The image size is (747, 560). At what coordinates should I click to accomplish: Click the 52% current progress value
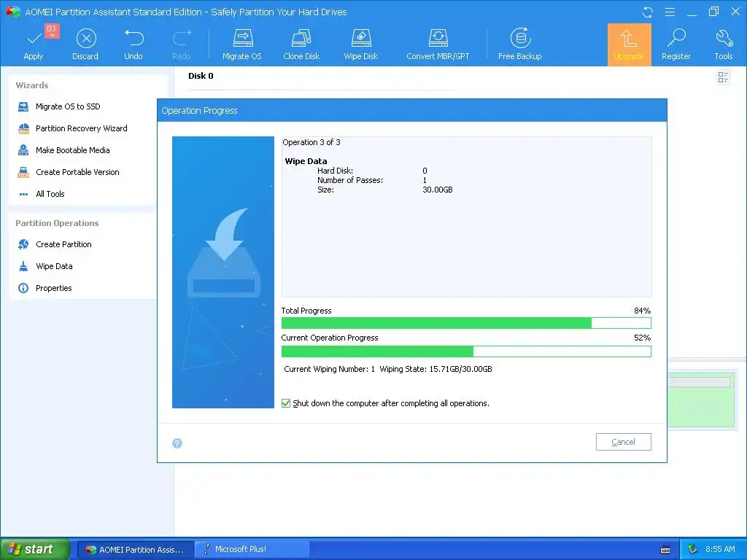[x=642, y=338]
